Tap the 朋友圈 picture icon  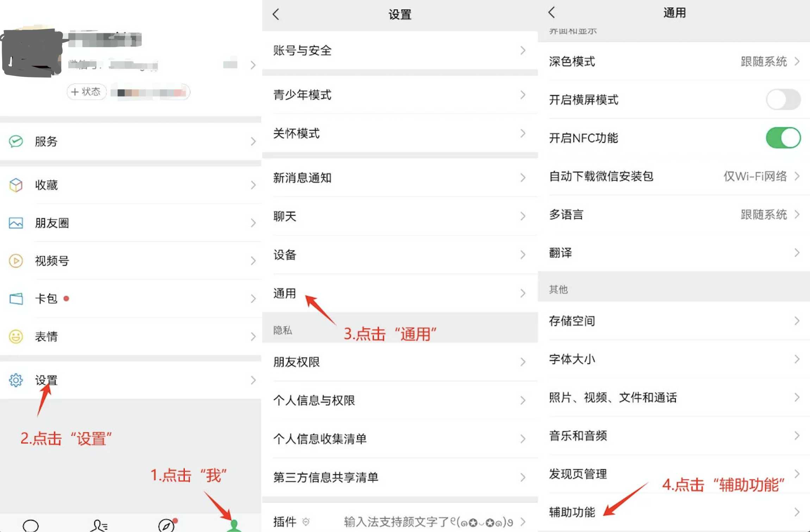tap(16, 223)
